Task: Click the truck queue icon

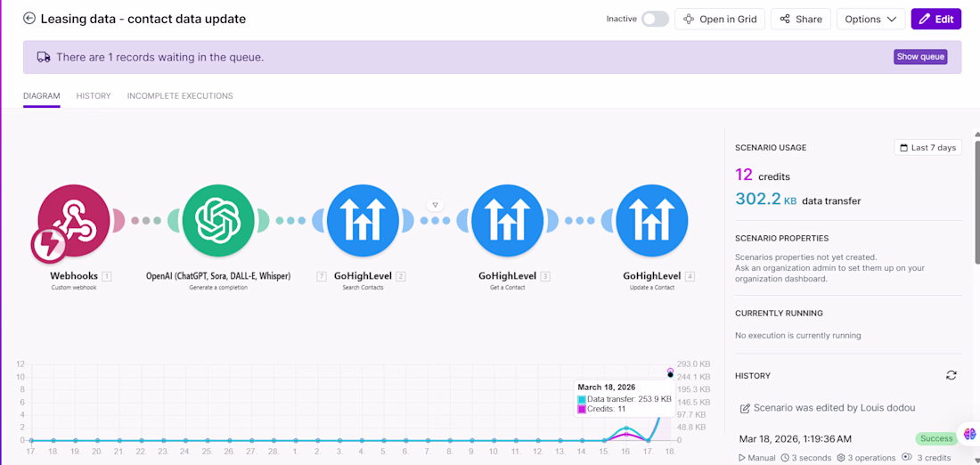Action: pos(43,57)
